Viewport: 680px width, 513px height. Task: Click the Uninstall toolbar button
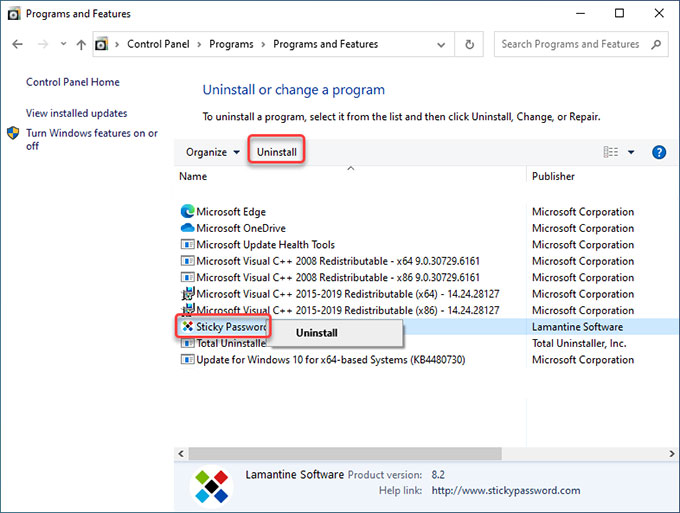(277, 152)
